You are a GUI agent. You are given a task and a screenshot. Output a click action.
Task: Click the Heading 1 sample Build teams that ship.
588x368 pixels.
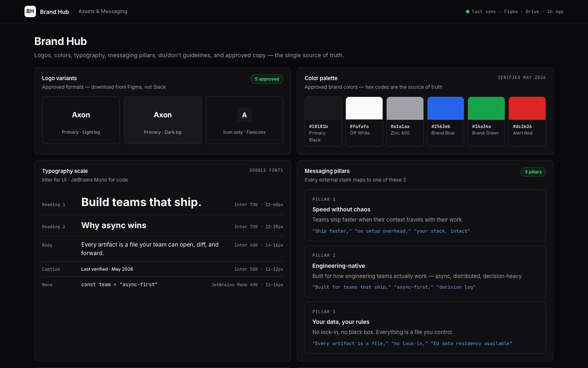[x=141, y=202]
